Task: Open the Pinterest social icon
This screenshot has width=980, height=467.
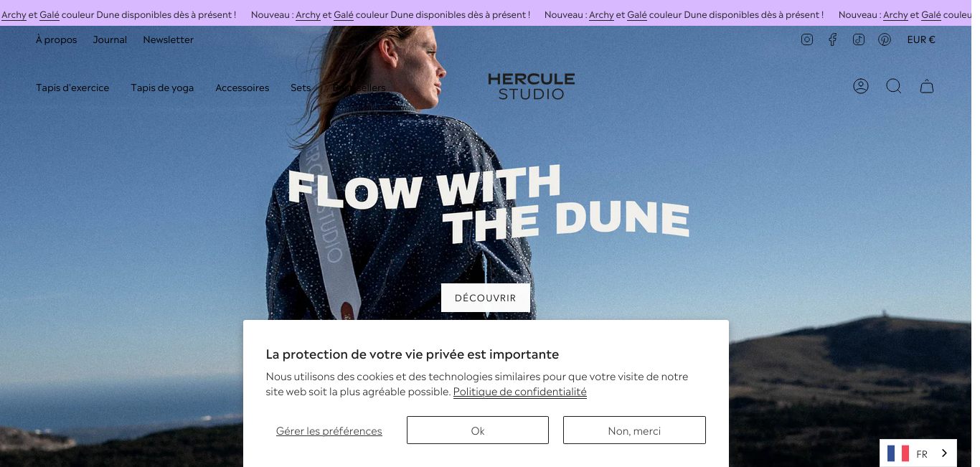Action: 885,39
